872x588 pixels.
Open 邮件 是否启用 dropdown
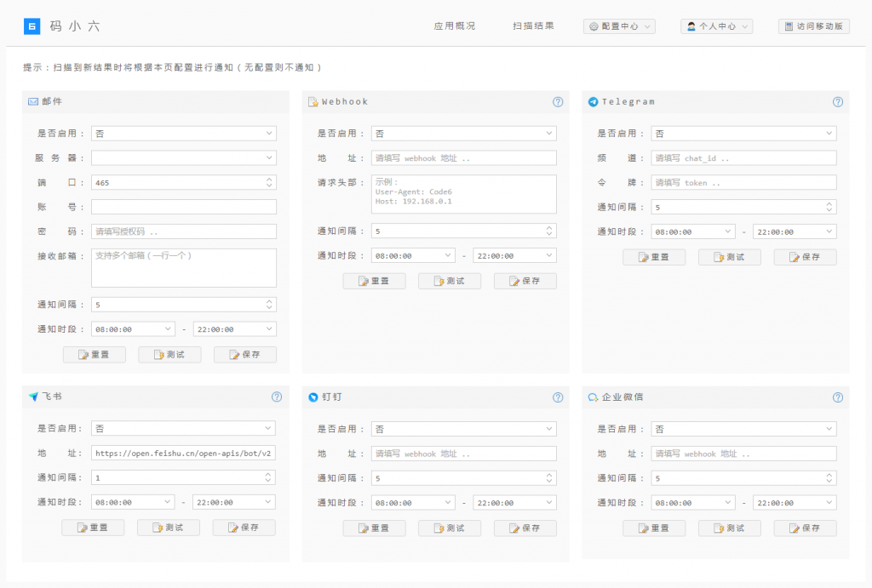(x=184, y=134)
